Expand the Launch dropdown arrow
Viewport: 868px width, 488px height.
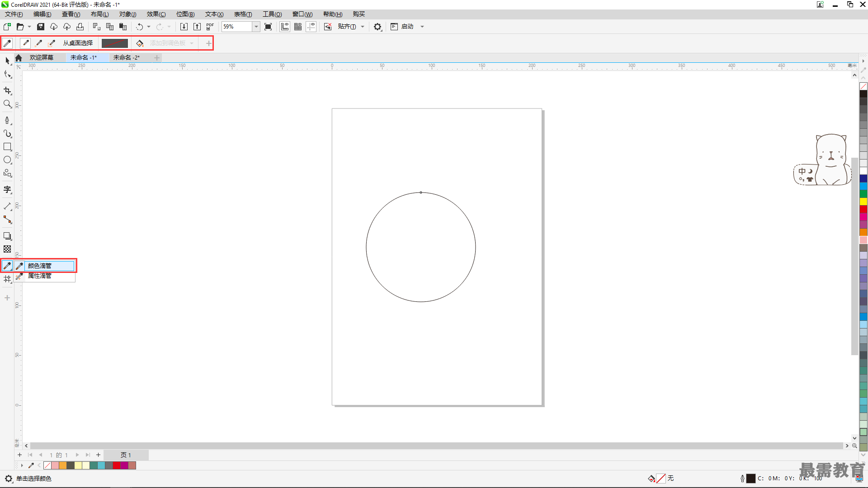click(x=422, y=27)
